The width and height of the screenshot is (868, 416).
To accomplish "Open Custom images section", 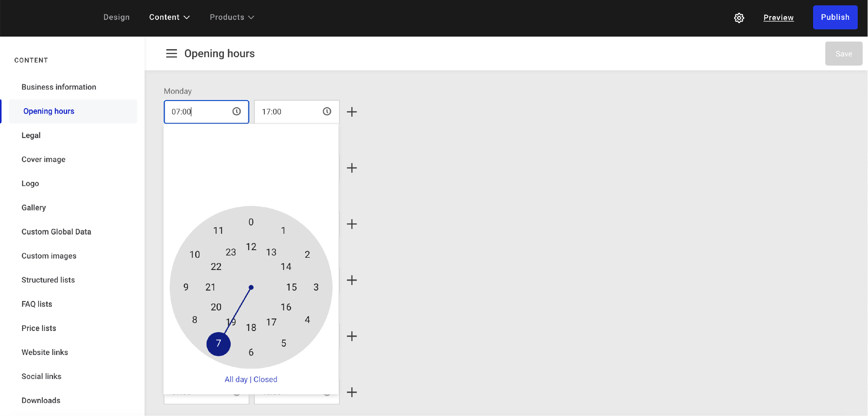I will click(49, 256).
